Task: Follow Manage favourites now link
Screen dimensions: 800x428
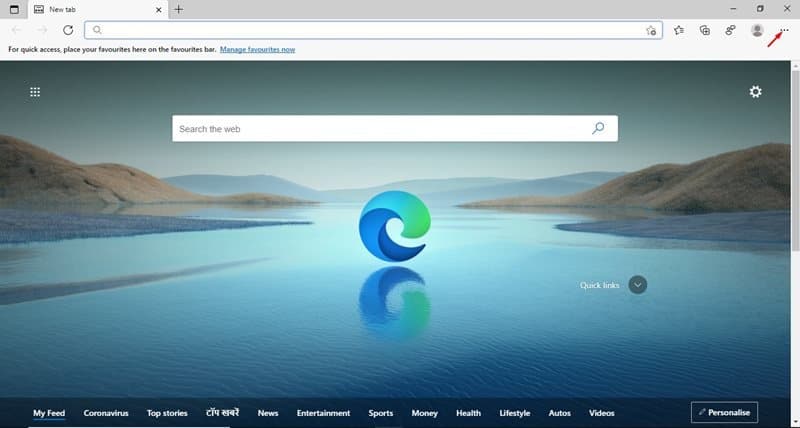Action: (258, 49)
